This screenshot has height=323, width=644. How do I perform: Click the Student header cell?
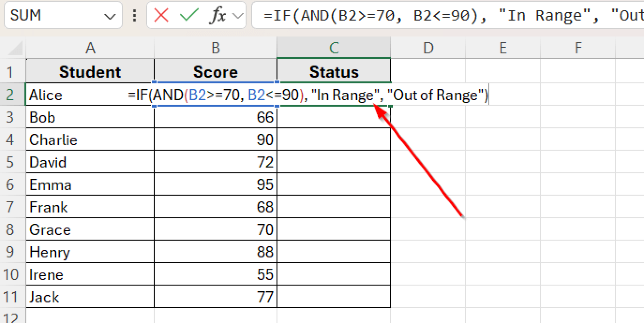pyautogui.click(x=90, y=72)
